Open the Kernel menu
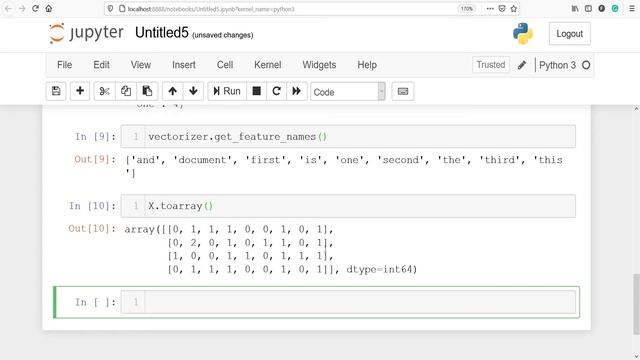Viewport: 640px width, 360px height. (268, 65)
